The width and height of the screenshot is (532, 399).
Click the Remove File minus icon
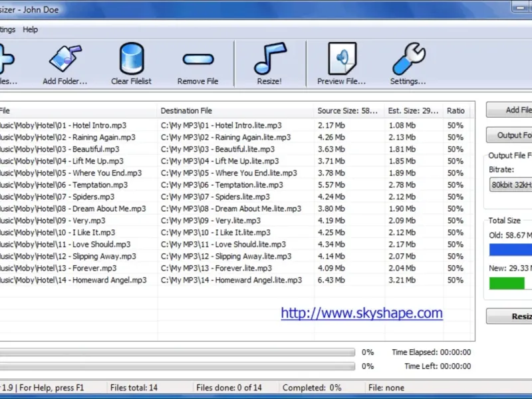198,59
